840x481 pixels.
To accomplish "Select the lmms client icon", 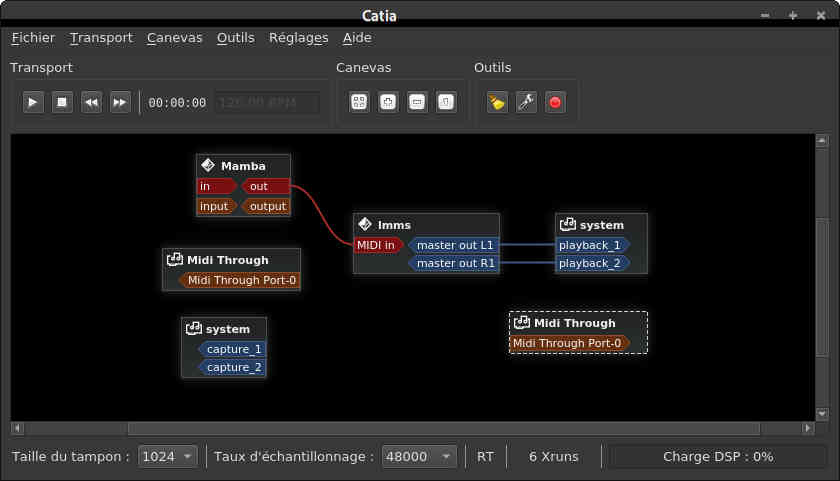I will click(x=365, y=224).
